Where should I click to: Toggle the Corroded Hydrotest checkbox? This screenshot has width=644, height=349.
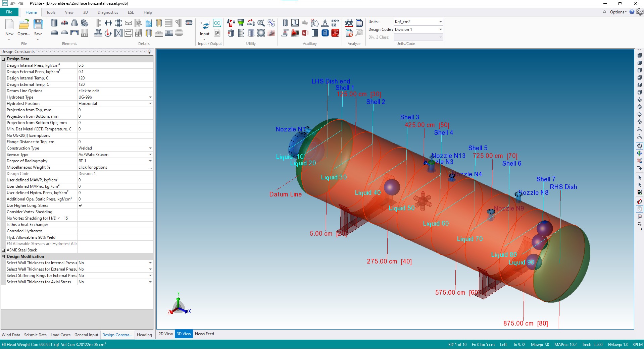pyautogui.click(x=81, y=231)
